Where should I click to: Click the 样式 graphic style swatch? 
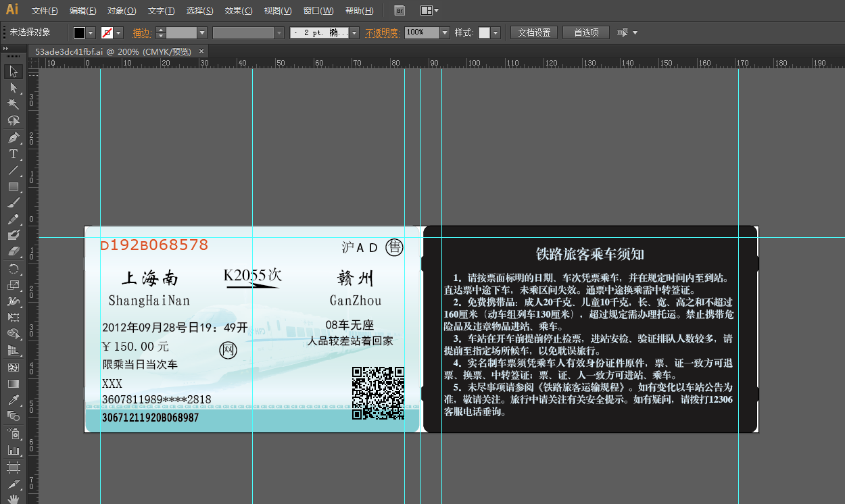[484, 32]
